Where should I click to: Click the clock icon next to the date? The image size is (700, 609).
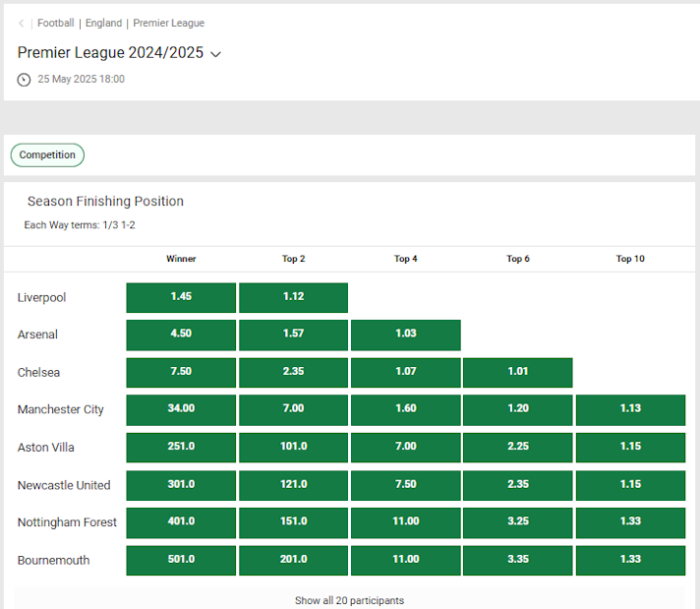[x=24, y=80]
